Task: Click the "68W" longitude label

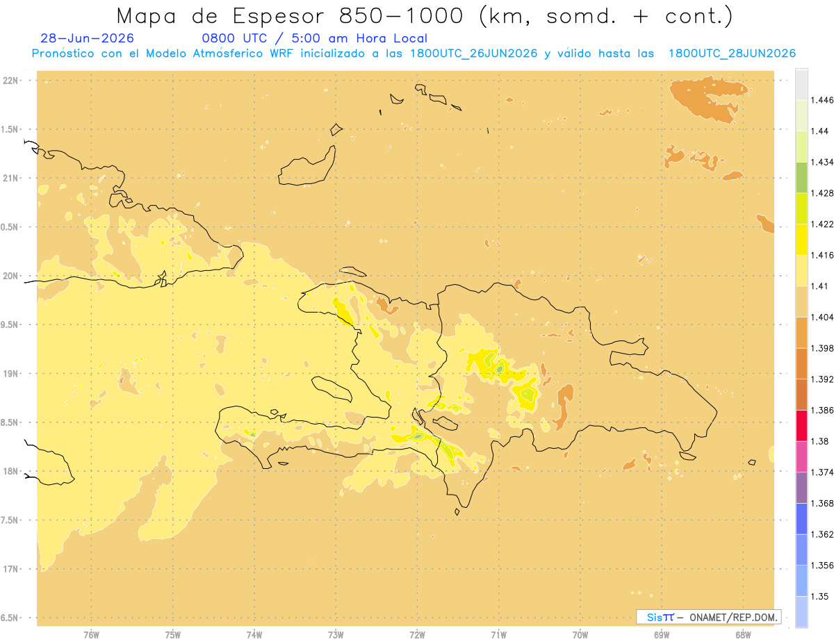Action: click(743, 634)
